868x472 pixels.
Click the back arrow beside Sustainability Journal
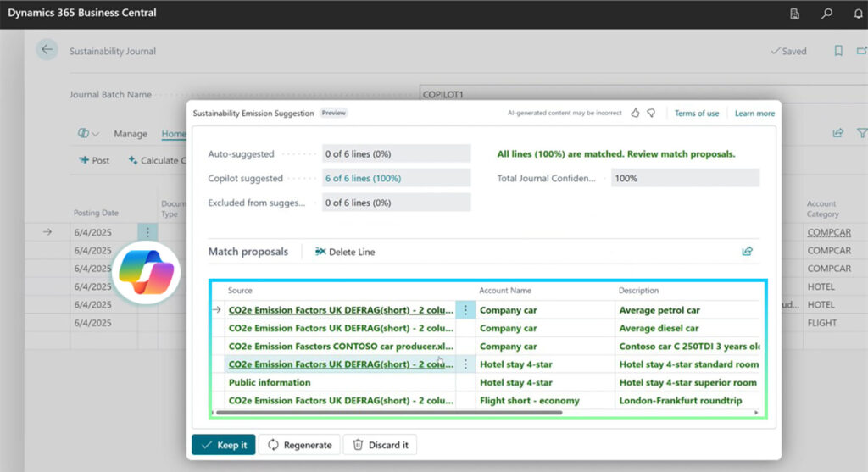[47, 50]
